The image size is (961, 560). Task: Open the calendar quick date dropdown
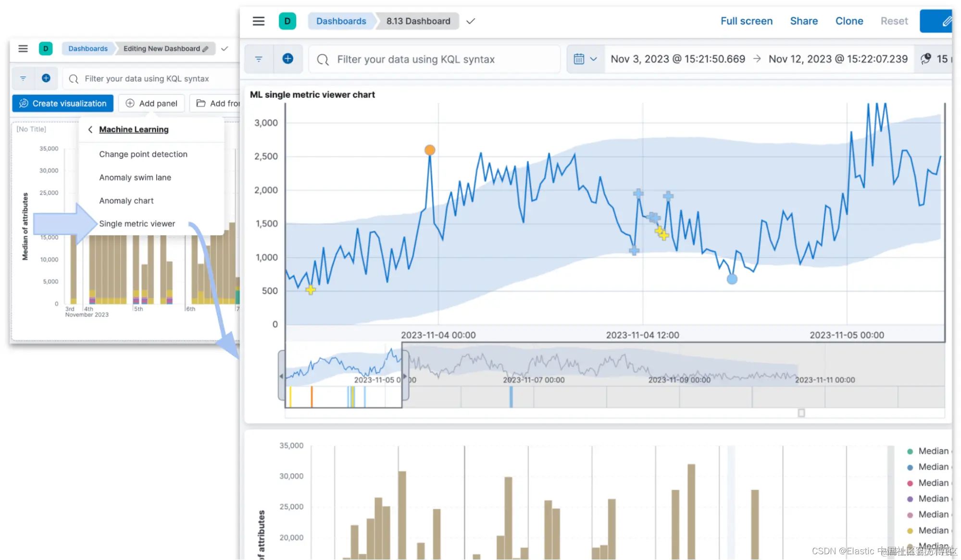585,59
